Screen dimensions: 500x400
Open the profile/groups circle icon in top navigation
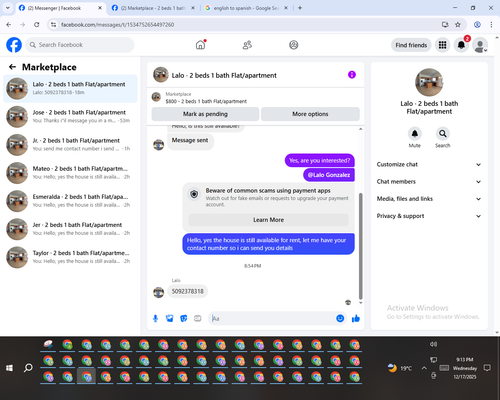[294, 45]
